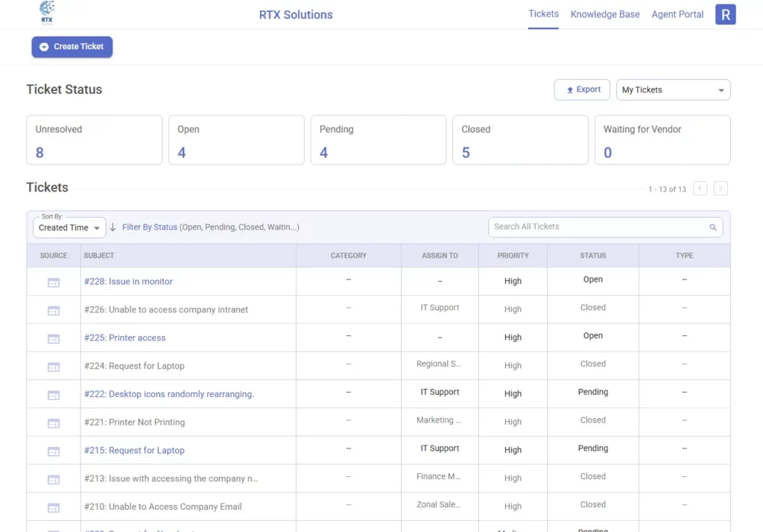Click source icon for ticket #225
This screenshot has width=763, height=532.
click(54, 338)
